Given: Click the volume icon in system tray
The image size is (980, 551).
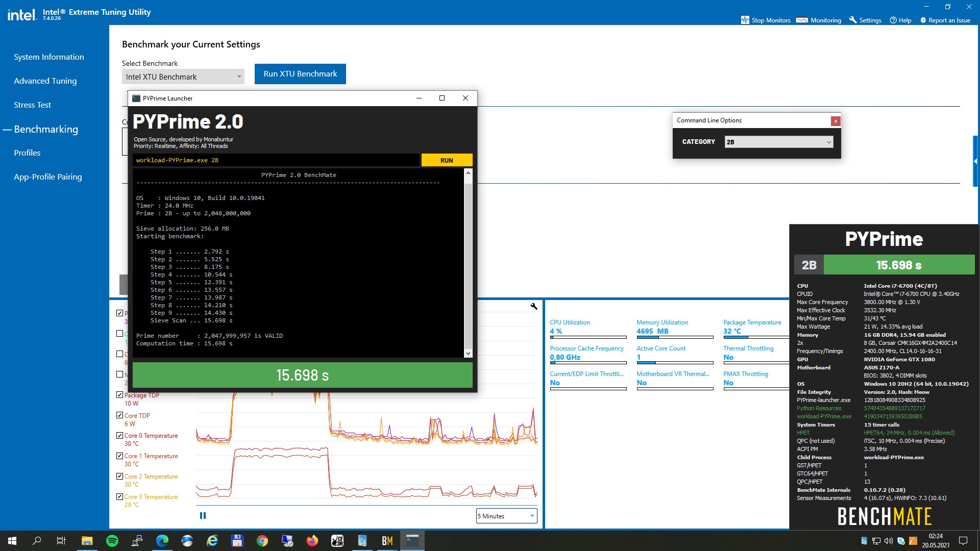Looking at the screenshot, I should tap(889, 541).
